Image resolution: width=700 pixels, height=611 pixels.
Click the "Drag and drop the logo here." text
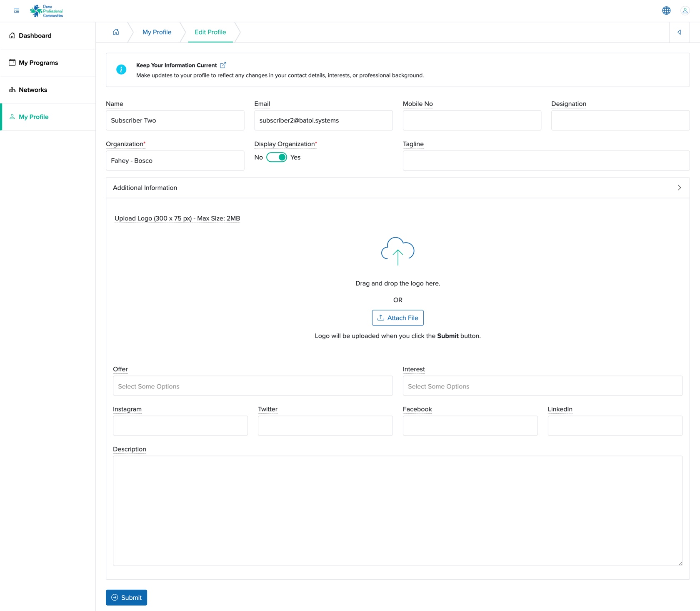click(x=397, y=283)
